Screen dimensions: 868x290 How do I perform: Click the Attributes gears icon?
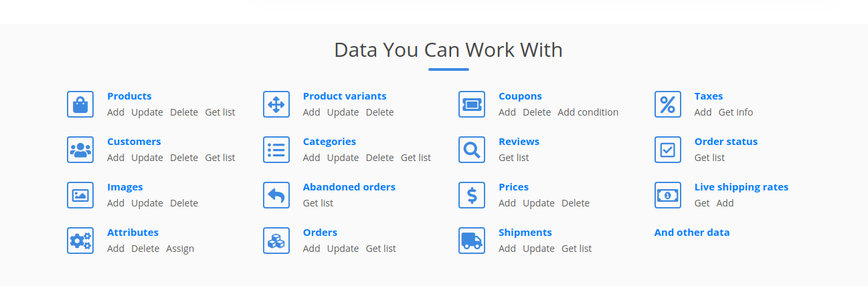[80, 241]
